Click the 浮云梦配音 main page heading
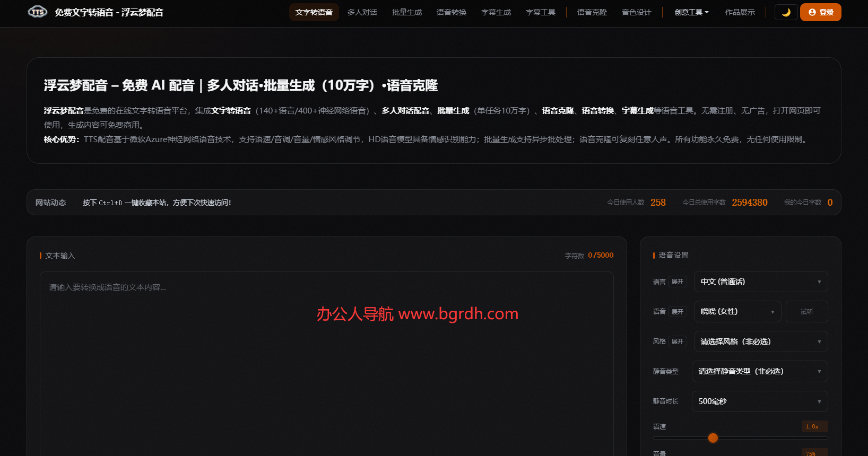Viewport: 868px width, 456px height. tap(241, 85)
